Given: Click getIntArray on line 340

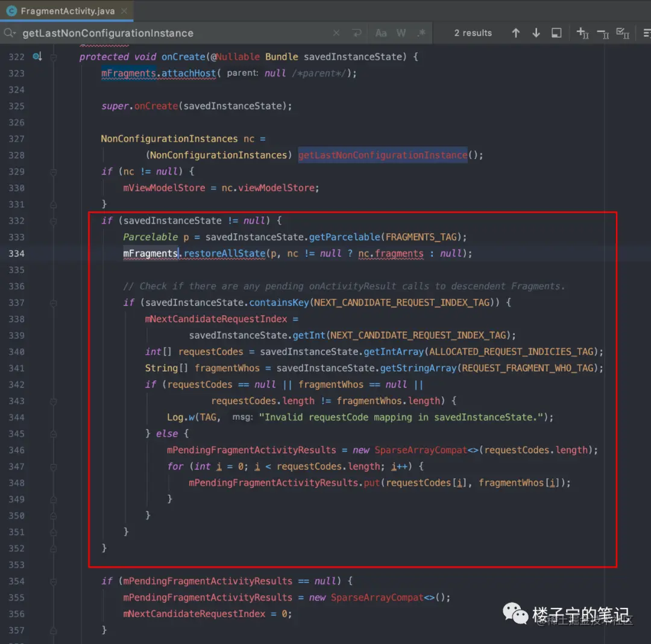Looking at the screenshot, I should 394,352.
